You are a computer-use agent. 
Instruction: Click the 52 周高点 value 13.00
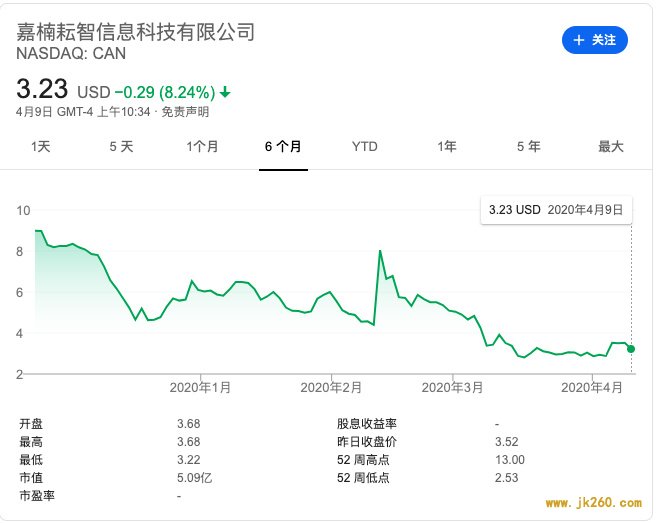point(510,460)
